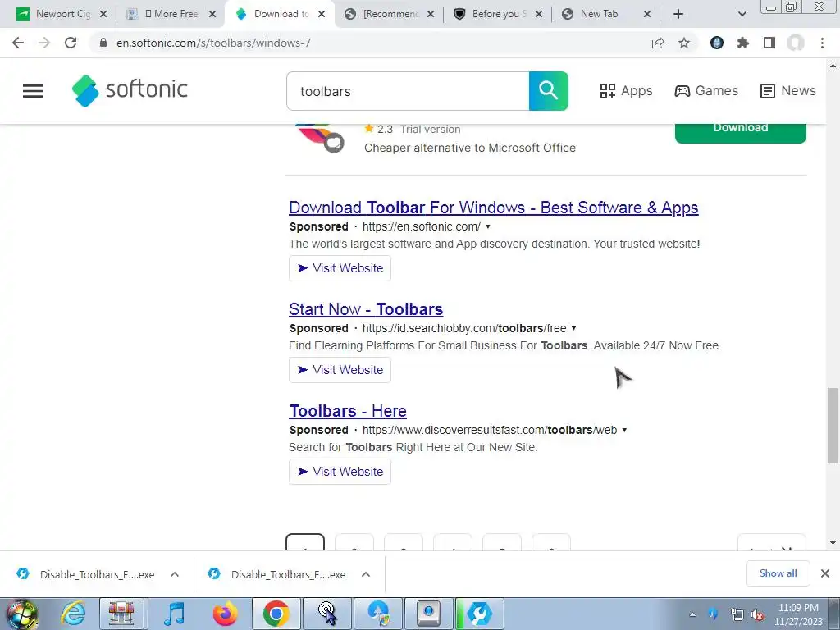840x630 pixels.
Task: Show hidden system tray icons
Action: pyautogui.click(x=692, y=614)
